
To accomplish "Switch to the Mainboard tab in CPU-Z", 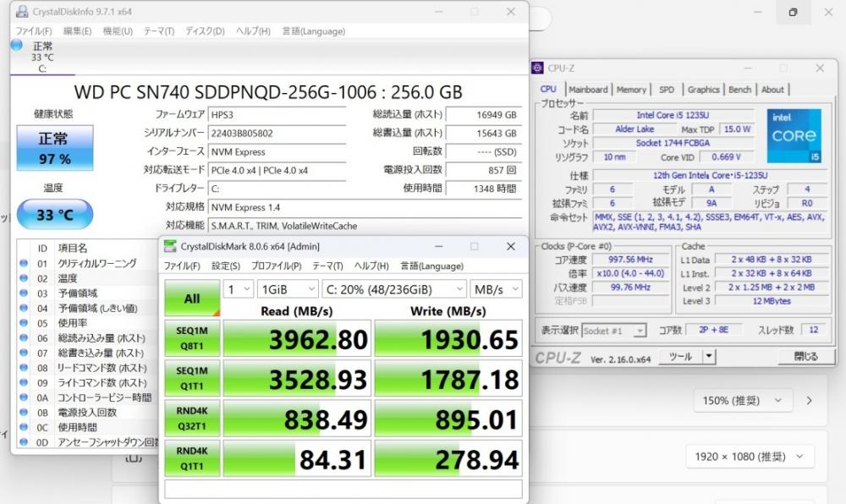I will (588, 90).
